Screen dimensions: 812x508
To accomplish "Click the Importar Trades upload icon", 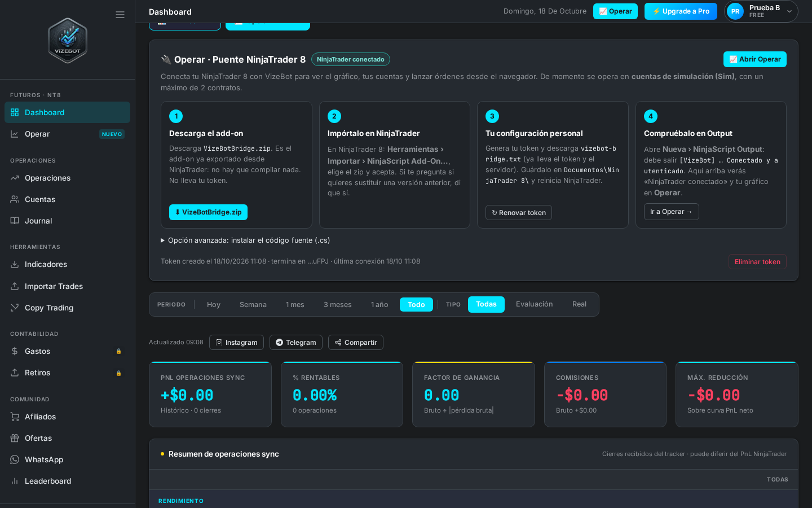I will (x=15, y=286).
